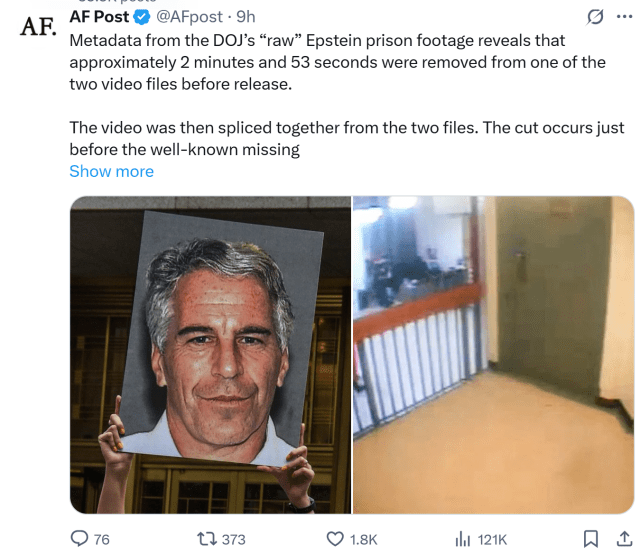Click the blue verified badge
The height and width of the screenshot is (555, 640).
pyautogui.click(x=142, y=18)
